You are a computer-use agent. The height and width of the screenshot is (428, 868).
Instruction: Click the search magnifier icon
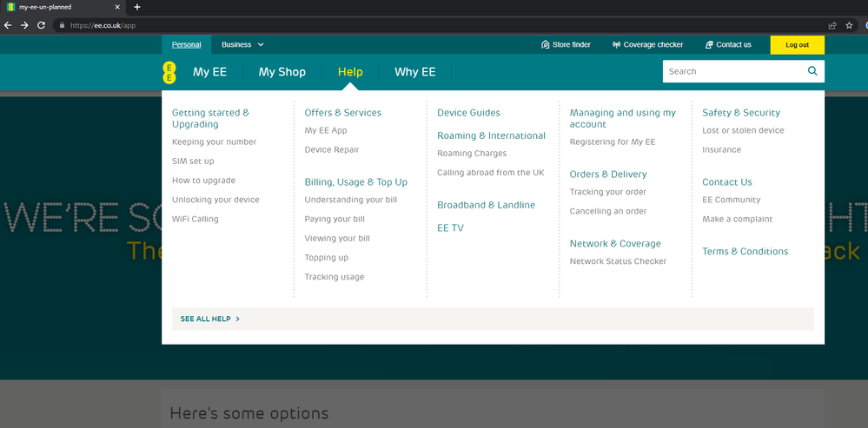(812, 71)
